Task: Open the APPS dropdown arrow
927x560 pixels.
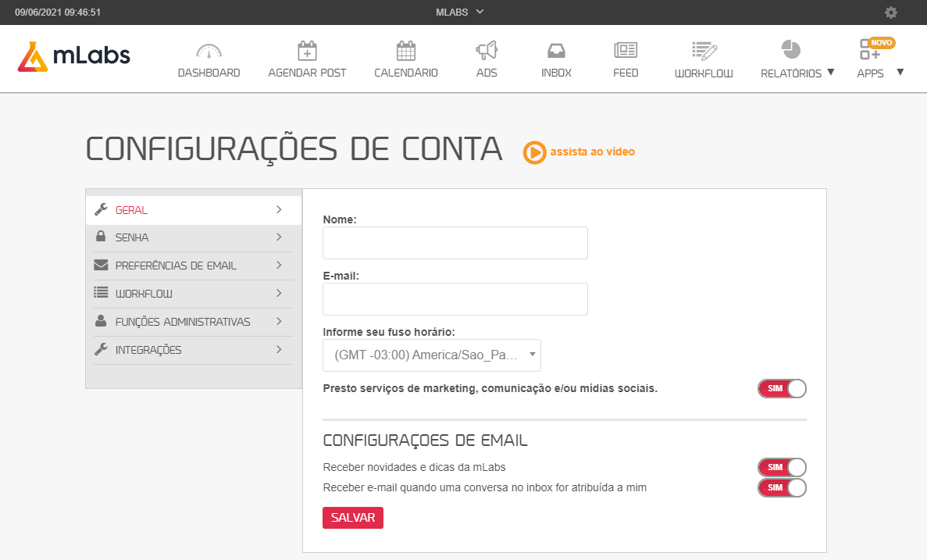Action: (900, 71)
